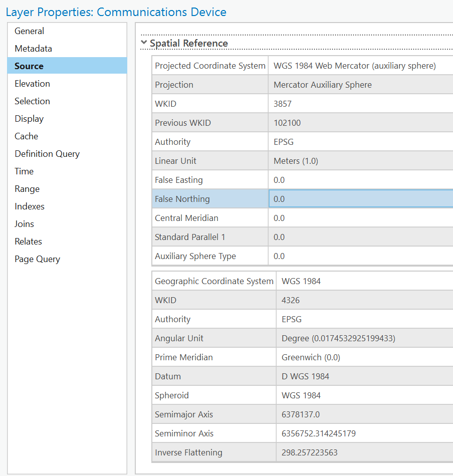Open the Display settings page
The height and width of the screenshot is (476, 453).
click(x=29, y=118)
